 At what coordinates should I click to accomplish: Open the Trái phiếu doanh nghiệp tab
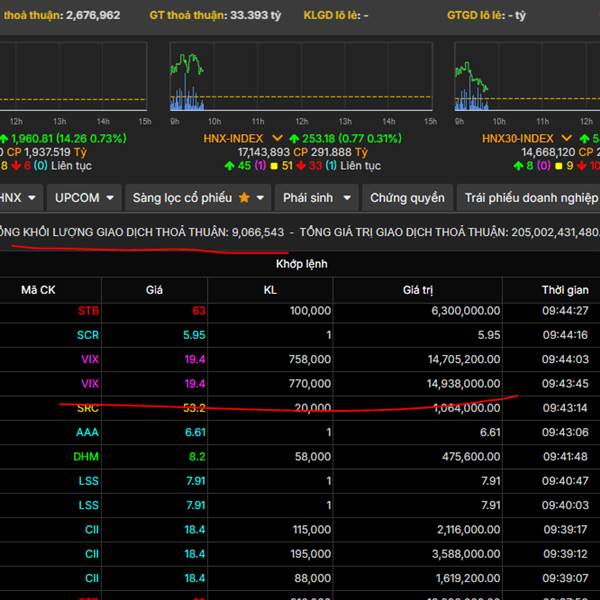[x=530, y=198]
